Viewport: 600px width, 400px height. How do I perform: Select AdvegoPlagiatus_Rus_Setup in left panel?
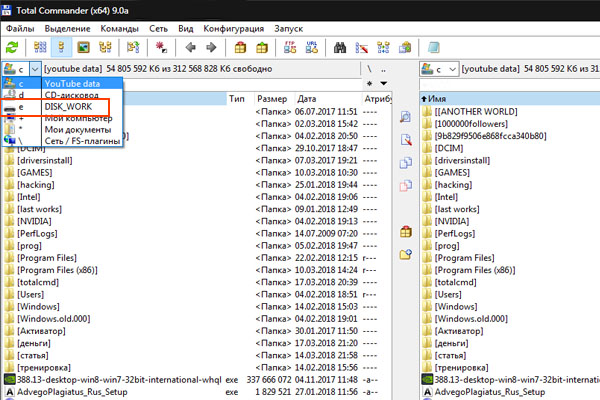72,392
